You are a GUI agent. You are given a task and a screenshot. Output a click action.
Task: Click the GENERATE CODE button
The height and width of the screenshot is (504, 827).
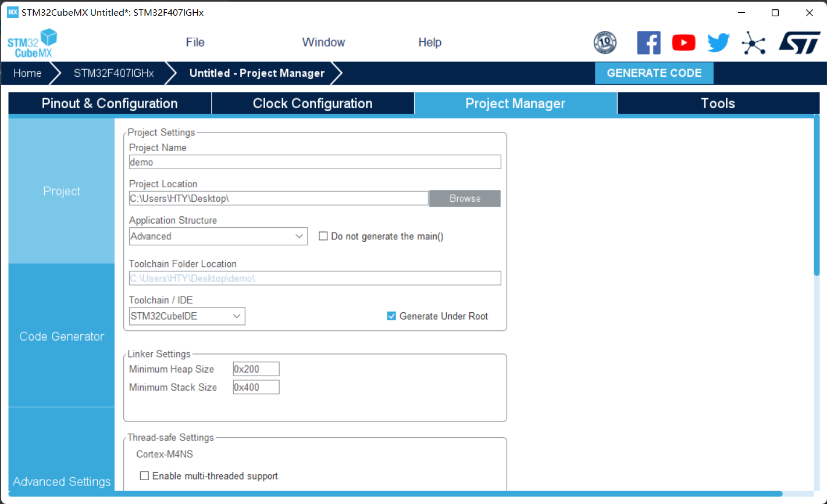tap(654, 73)
